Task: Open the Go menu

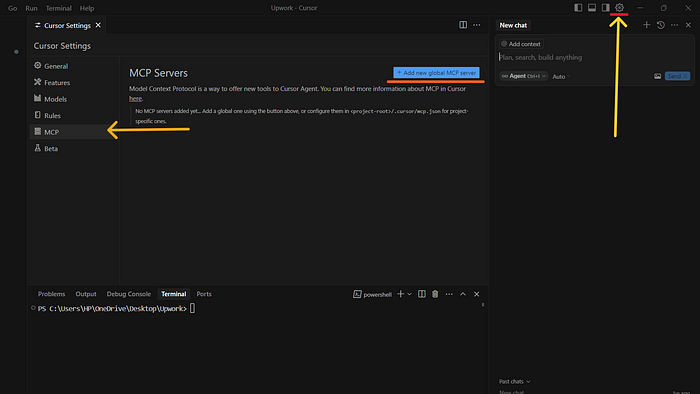Action: tap(12, 8)
